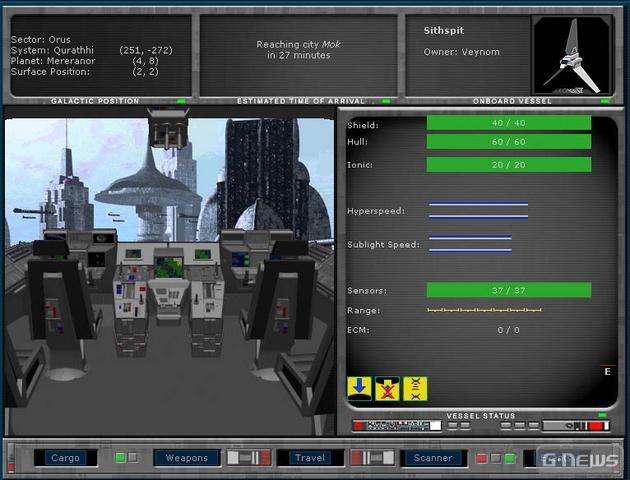Open the Scanner panel
The width and height of the screenshot is (630, 480).
[x=433, y=458]
